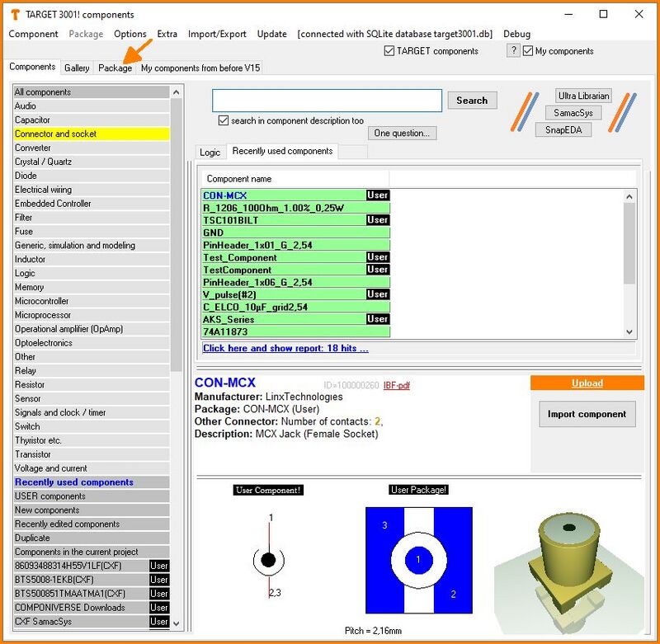Select BTS5008-1EKB(CXF) entry
The height and width of the screenshot is (644, 660).
pos(92,580)
